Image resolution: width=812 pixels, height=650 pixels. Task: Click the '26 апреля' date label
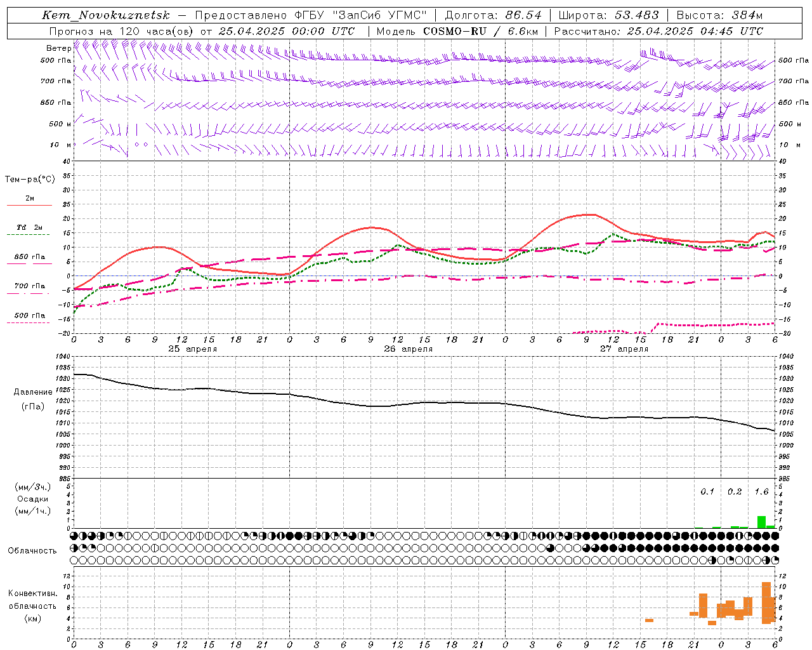click(408, 349)
